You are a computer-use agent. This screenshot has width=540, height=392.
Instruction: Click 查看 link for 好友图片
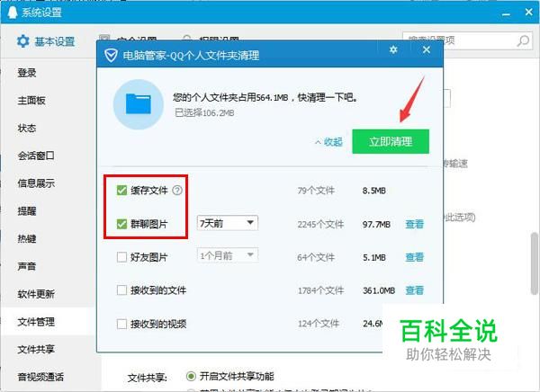414,257
